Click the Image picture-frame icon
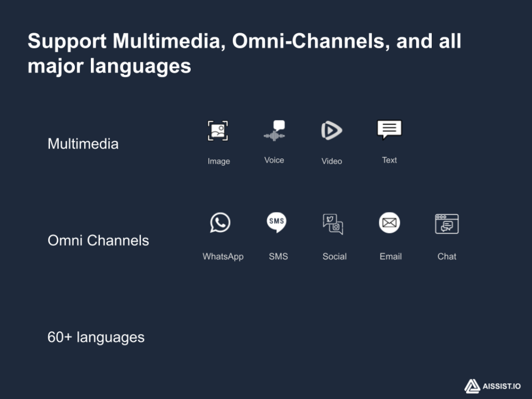Image resolution: width=532 pixels, height=399 pixels. point(218,131)
